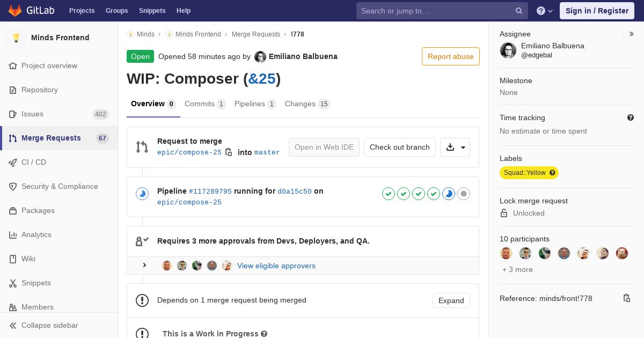This screenshot has width=644, height=338.
Task: Click first passed pipeline stage icon
Action: (389, 194)
